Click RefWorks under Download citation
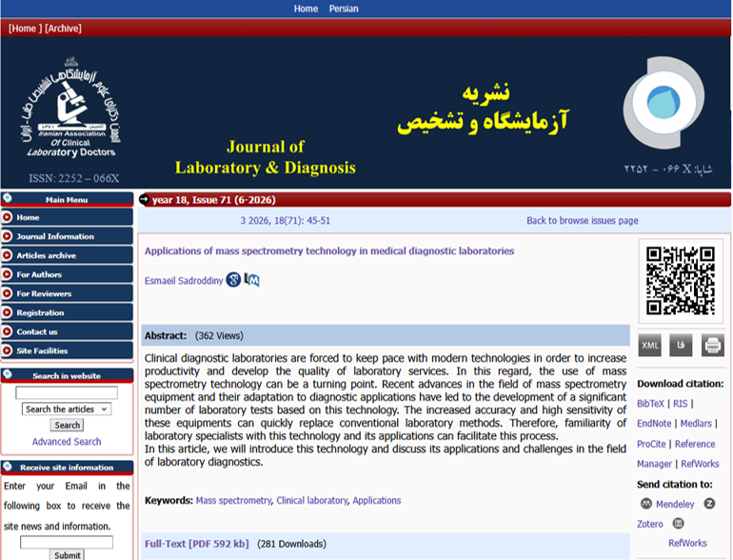 700,464
